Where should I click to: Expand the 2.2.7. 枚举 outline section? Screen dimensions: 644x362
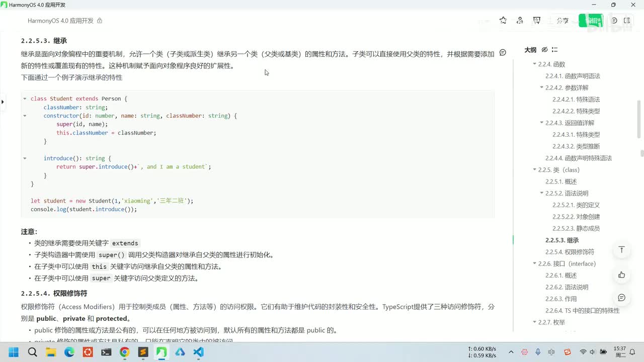click(x=535, y=322)
